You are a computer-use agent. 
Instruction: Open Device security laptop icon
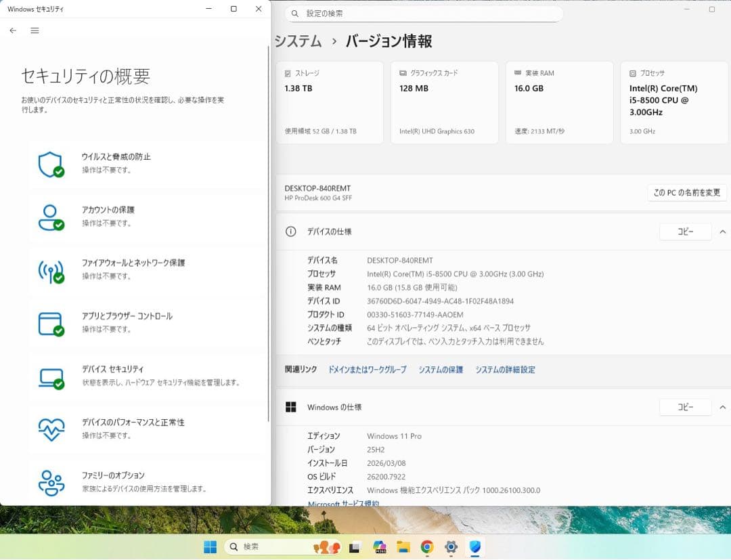coord(51,378)
